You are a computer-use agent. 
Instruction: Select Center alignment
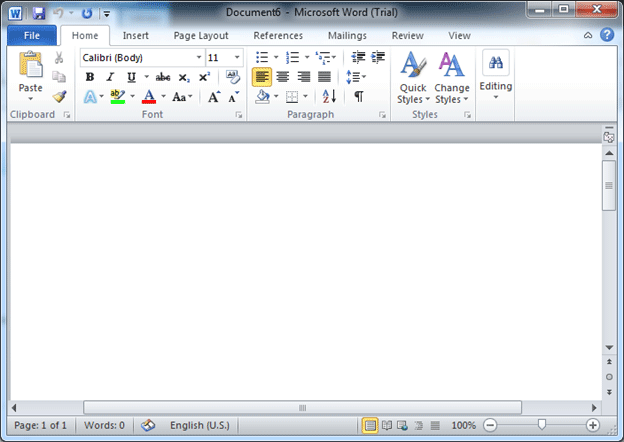(283, 77)
